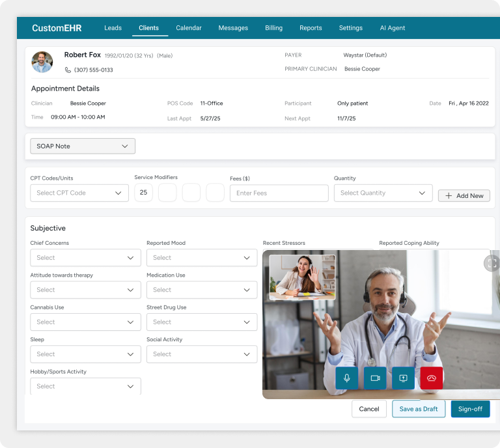500x448 pixels.
Task: Open the SOAP Note dropdown
Action: (83, 146)
